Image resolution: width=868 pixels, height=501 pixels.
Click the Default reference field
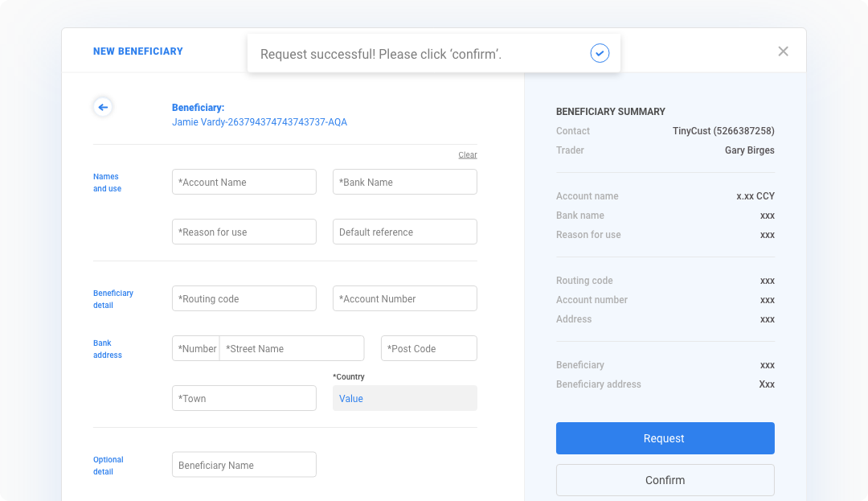(x=404, y=232)
